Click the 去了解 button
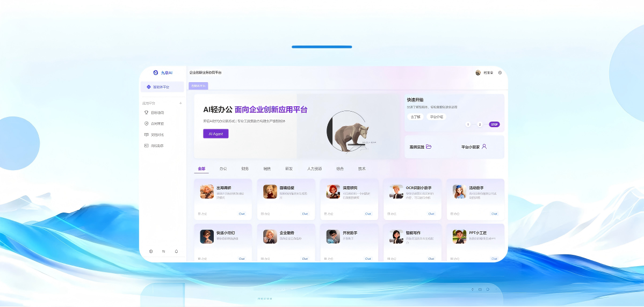644x307 pixels. click(415, 117)
